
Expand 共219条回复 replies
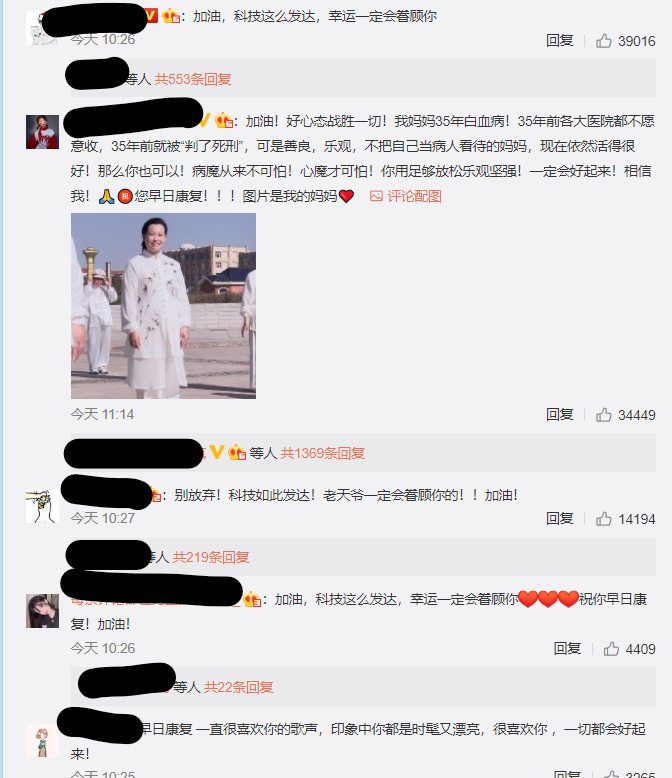point(210,557)
